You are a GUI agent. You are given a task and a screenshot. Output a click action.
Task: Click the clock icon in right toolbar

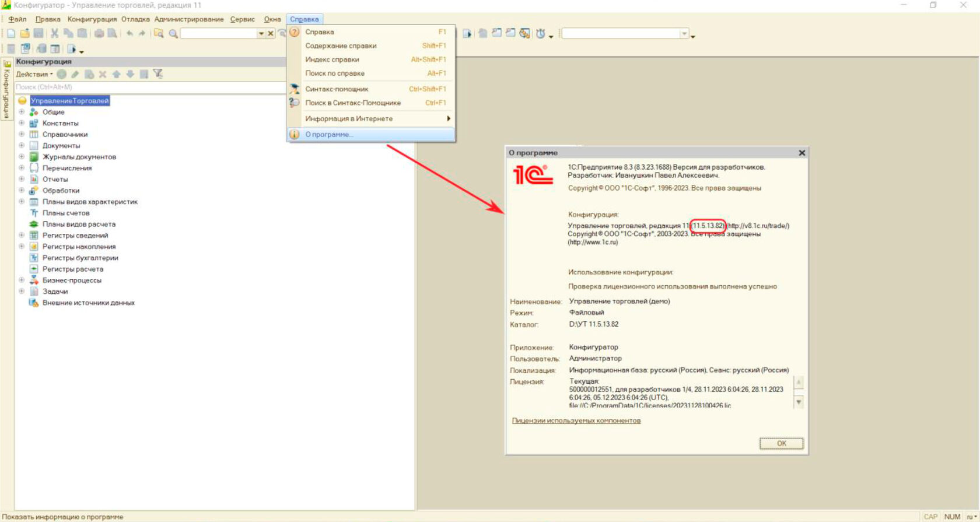click(541, 33)
